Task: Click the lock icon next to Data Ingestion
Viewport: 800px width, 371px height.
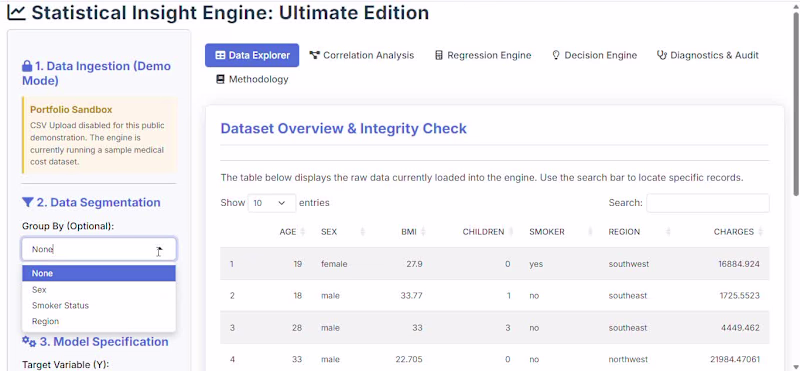Action: (x=27, y=66)
